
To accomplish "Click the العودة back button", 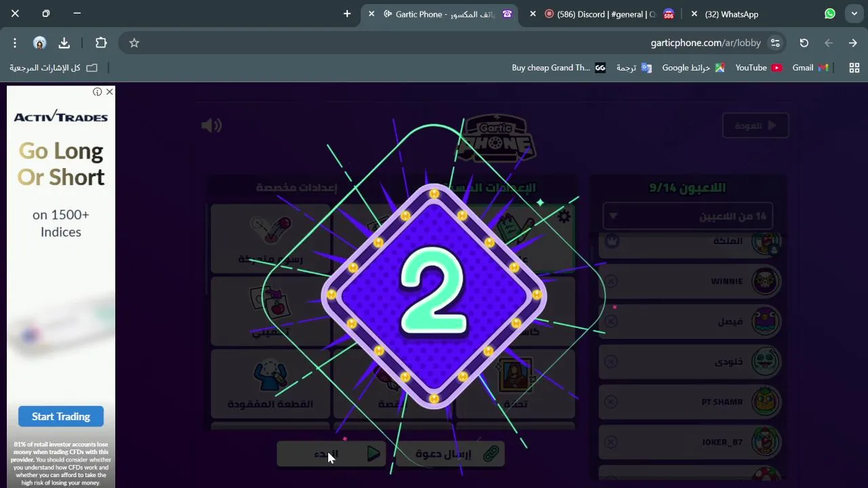I will click(x=755, y=125).
